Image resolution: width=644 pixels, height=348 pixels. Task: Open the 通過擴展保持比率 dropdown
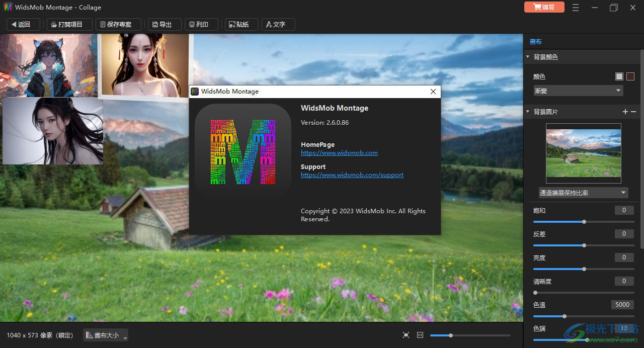pyautogui.click(x=583, y=193)
